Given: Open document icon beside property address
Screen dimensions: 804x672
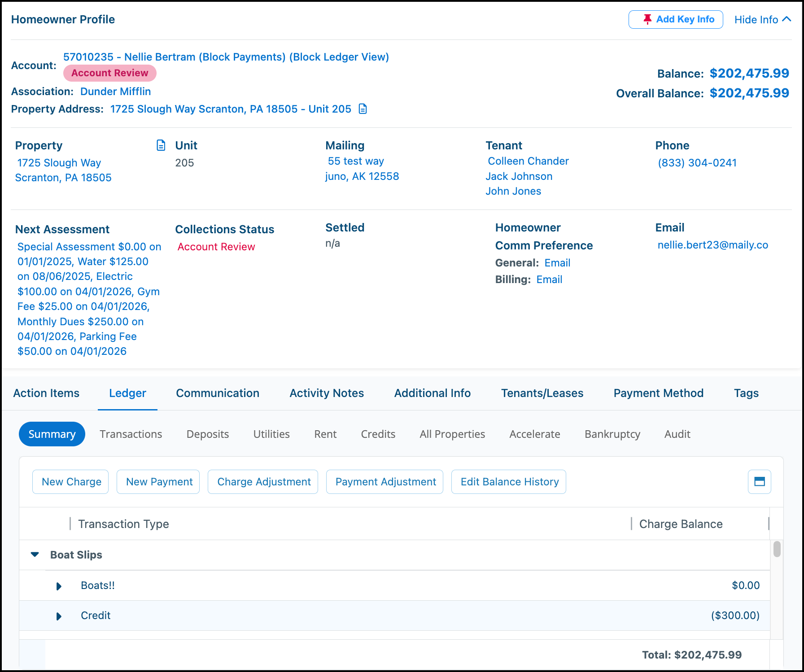Looking at the screenshot, I should coord(363,109).
